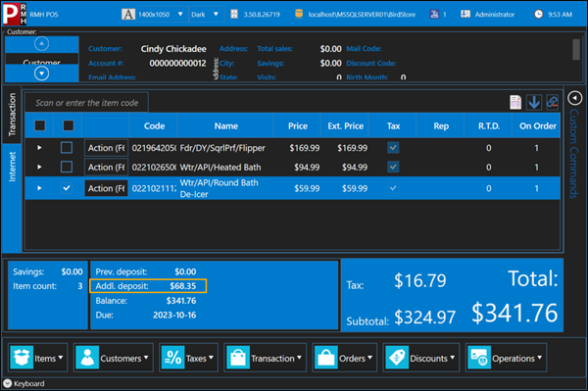Sort by the Name column header
588x391 pixels.
(225, 126)
